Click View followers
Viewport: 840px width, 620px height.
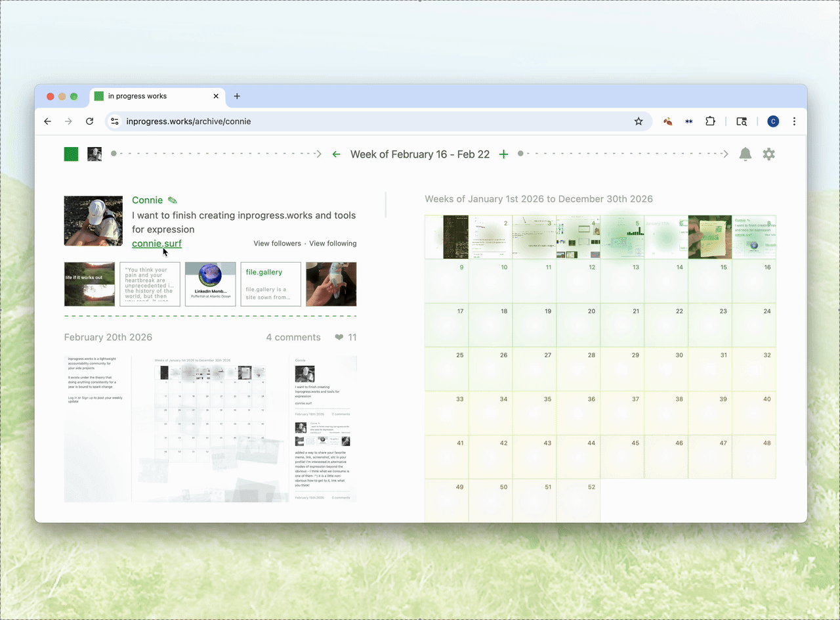[277, 244]
